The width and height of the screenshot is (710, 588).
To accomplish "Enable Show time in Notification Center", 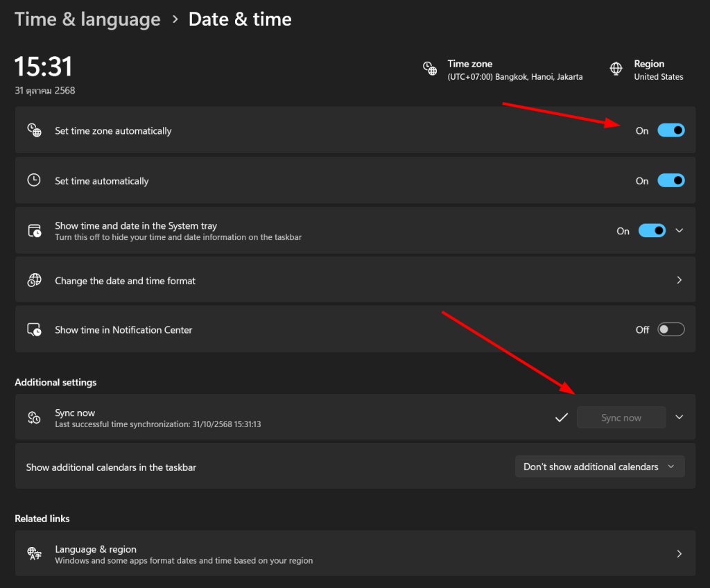I will point(670,330).
